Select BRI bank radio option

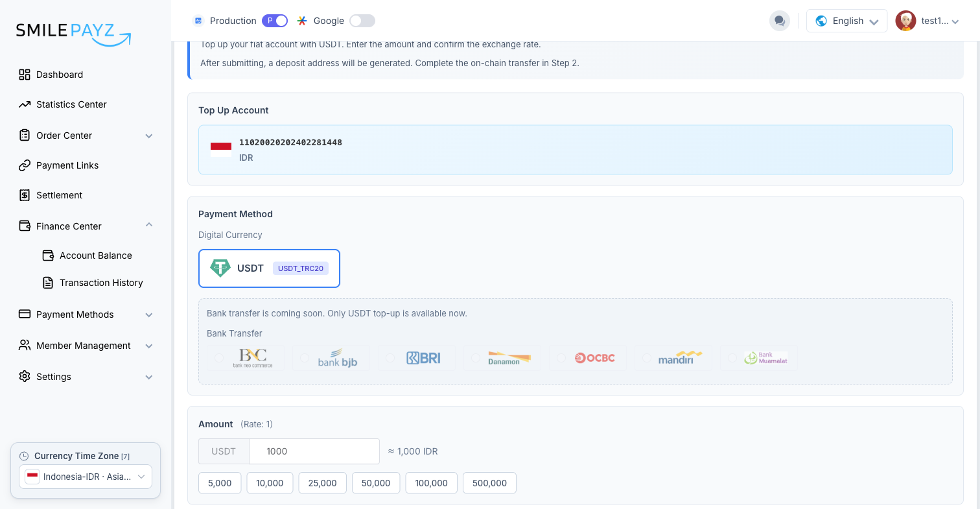[x=390, y=358]
